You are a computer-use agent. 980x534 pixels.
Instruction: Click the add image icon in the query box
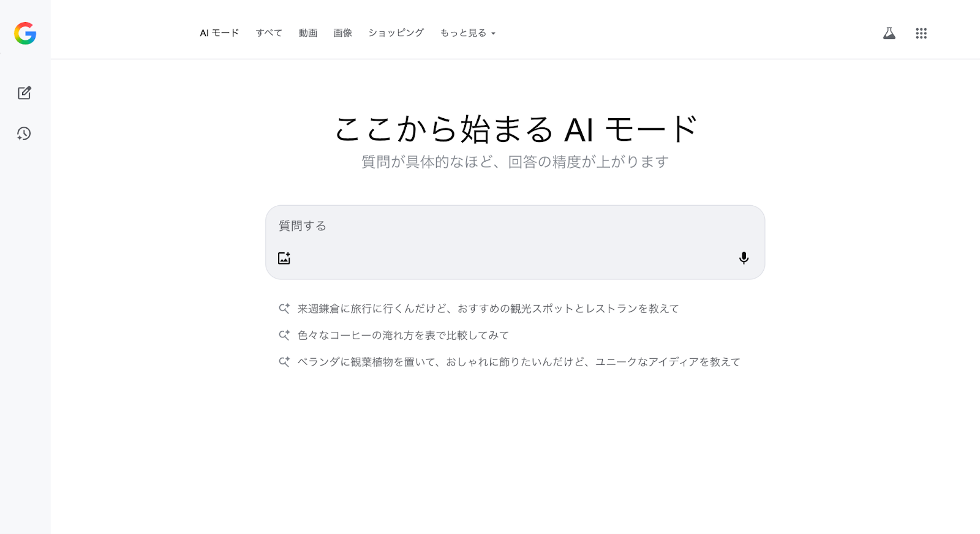point(284,258)
